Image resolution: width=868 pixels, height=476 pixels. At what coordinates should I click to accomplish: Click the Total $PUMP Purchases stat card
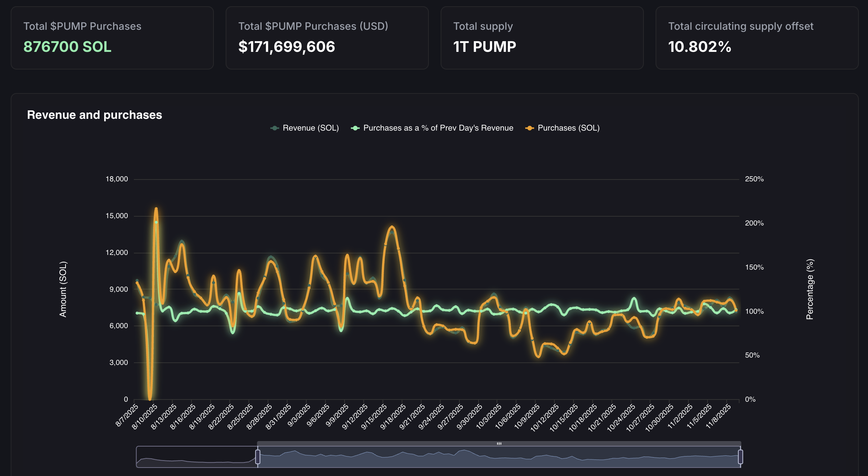tap(112, 38)
